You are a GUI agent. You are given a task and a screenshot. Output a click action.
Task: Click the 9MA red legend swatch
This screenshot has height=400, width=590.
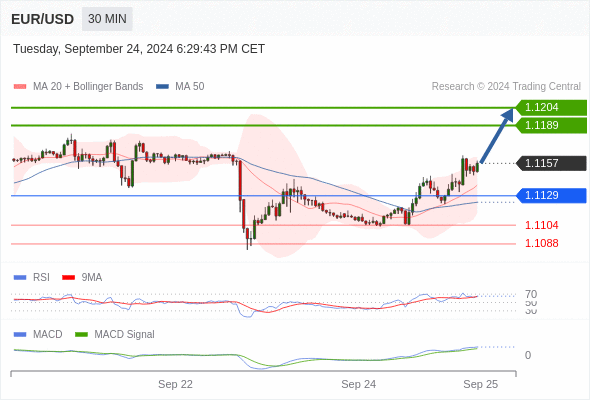(x=68, y=278)
